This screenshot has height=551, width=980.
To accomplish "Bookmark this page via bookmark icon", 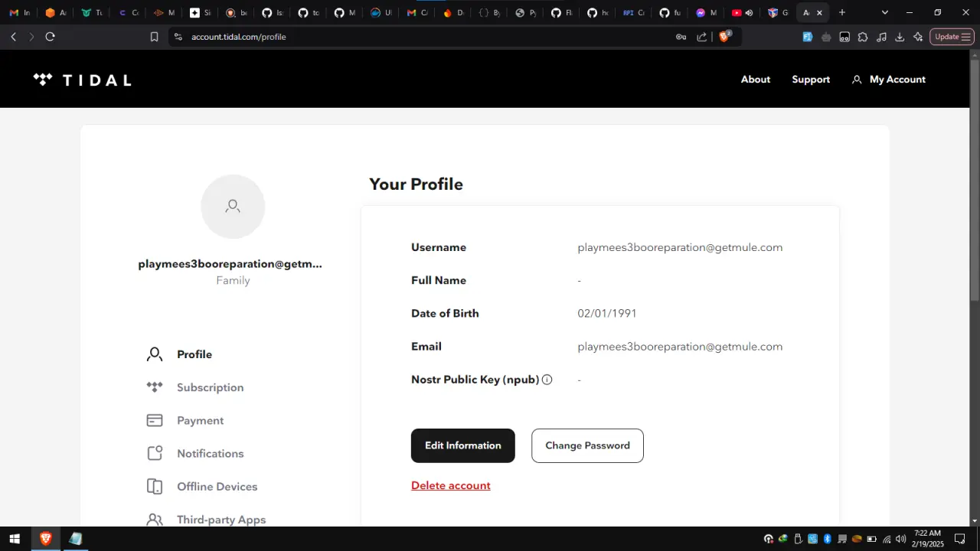I will 154,37.
